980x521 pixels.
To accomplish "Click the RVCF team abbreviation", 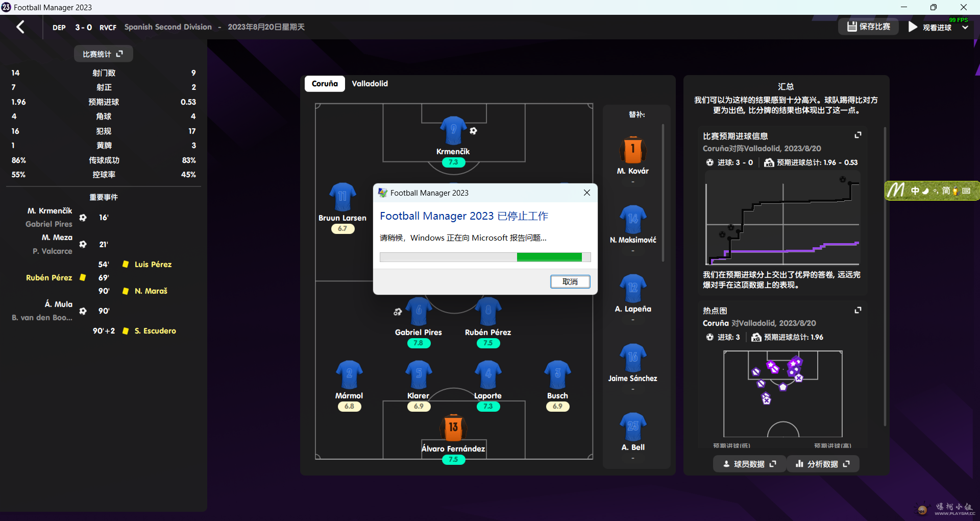I will (x=108, y=27).
